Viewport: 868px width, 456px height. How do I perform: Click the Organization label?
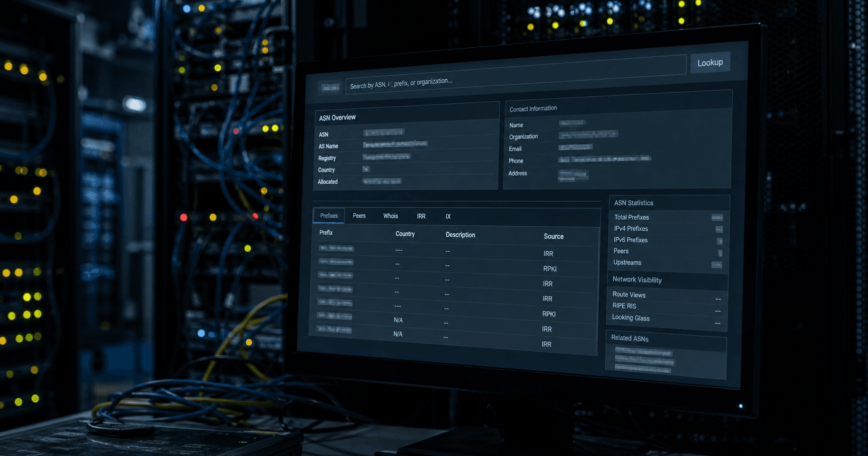coord(524,136)
